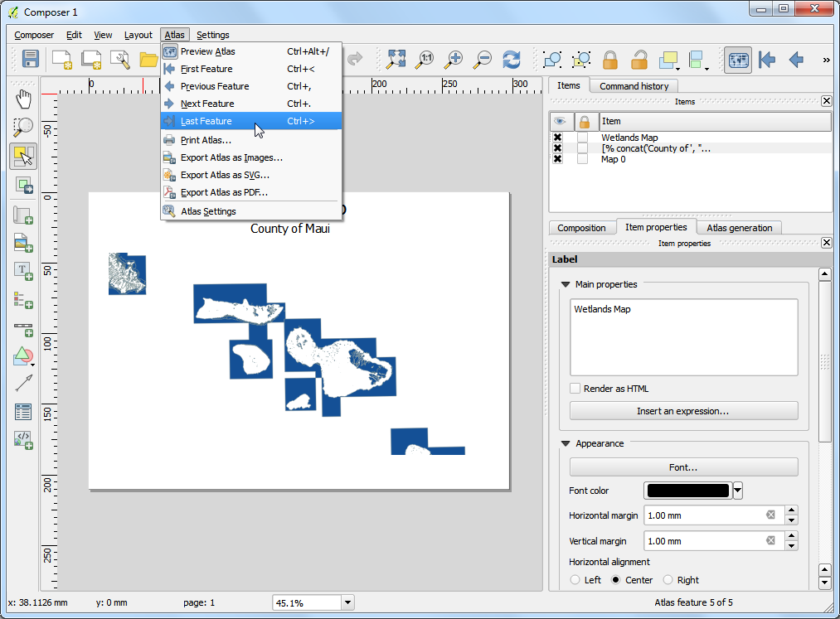This screenshot has height=619, width=840.
Task: Collapse the Appearance section
Action: (566, 443)
